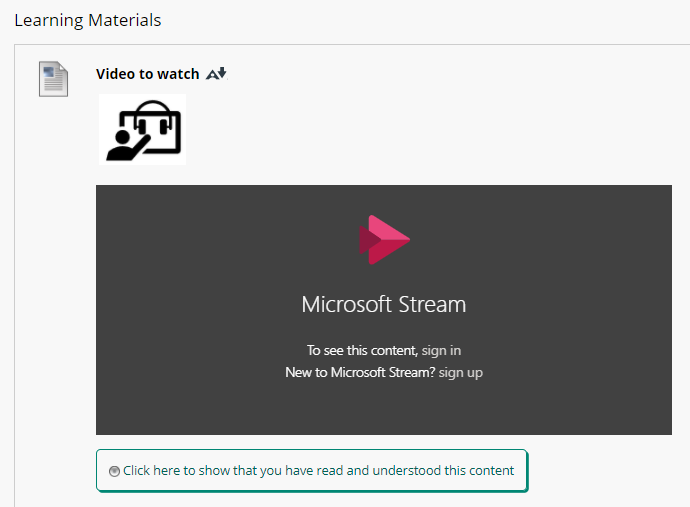690x507 pixels.
Task: Open the sign in link
Action: coord(441,350)
